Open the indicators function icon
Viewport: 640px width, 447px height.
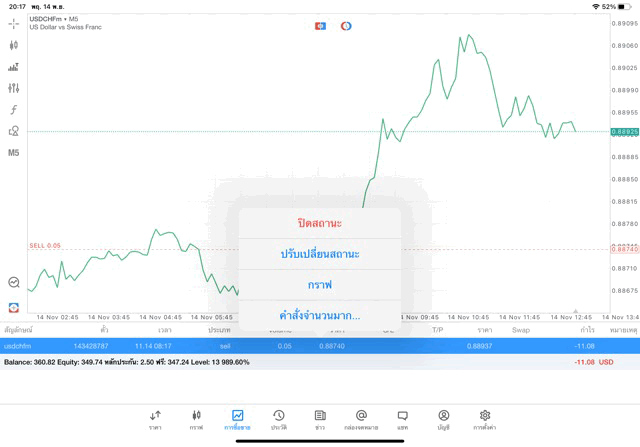click(14, 110)
